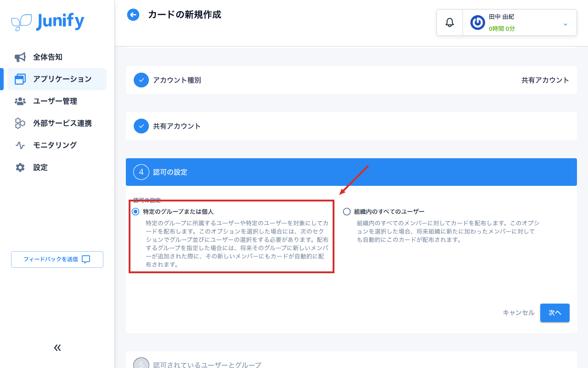Screen dimensions: 588x368
Task: Expand the アカウント種別 step section
Action: 351,80
